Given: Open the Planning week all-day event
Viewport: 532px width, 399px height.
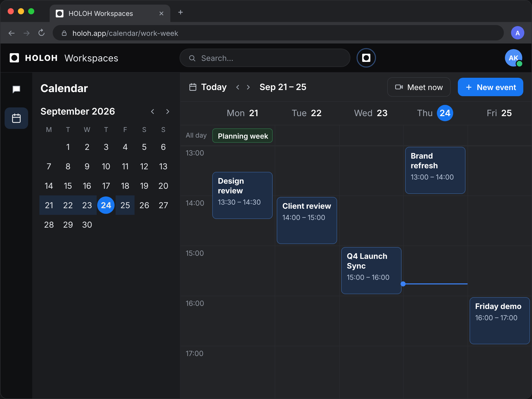Looking at the screenshot, I should [242, 136].
